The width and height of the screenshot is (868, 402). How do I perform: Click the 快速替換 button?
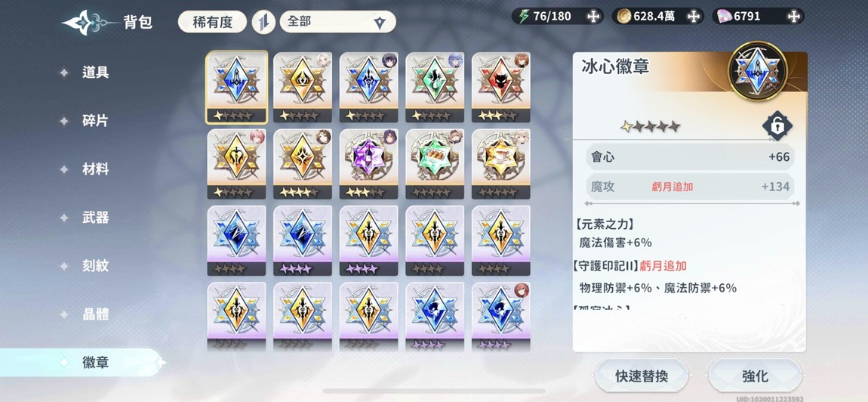(642, 376)
